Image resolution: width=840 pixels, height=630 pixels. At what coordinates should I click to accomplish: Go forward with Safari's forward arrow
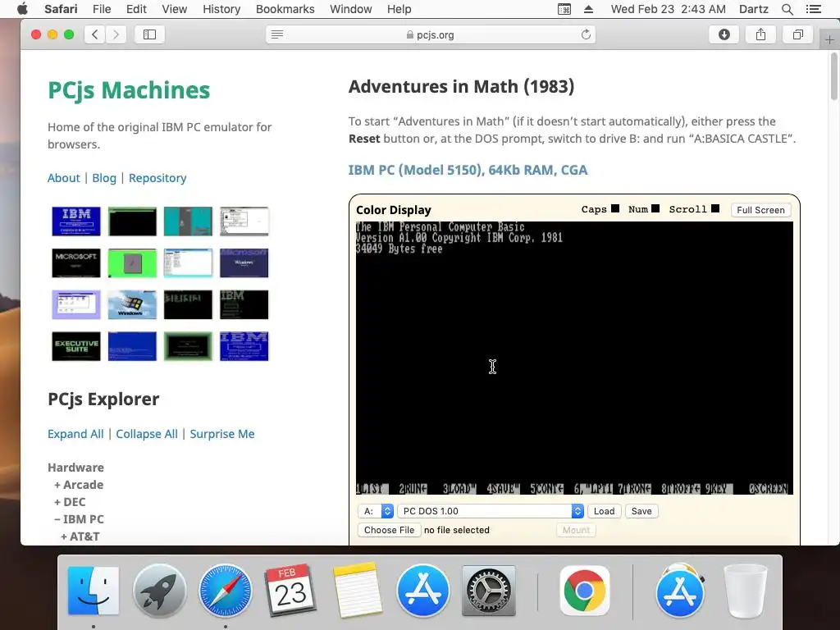tap(116, 34)
